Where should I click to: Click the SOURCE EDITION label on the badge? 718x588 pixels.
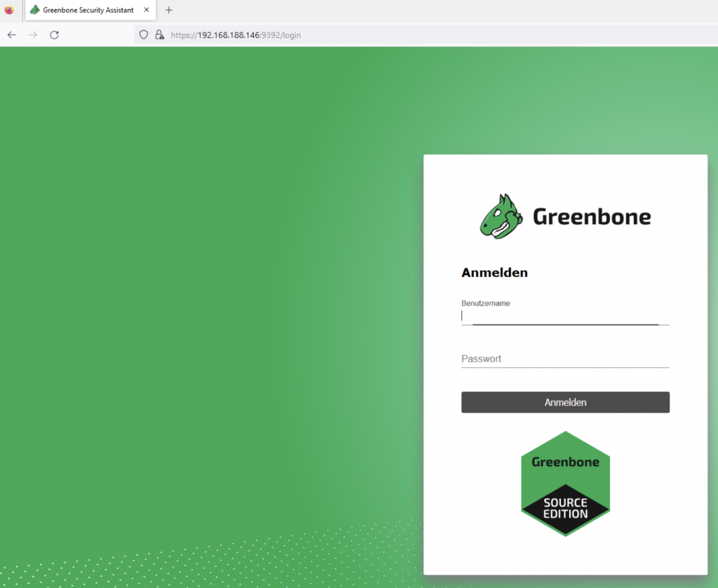point(565,509)
